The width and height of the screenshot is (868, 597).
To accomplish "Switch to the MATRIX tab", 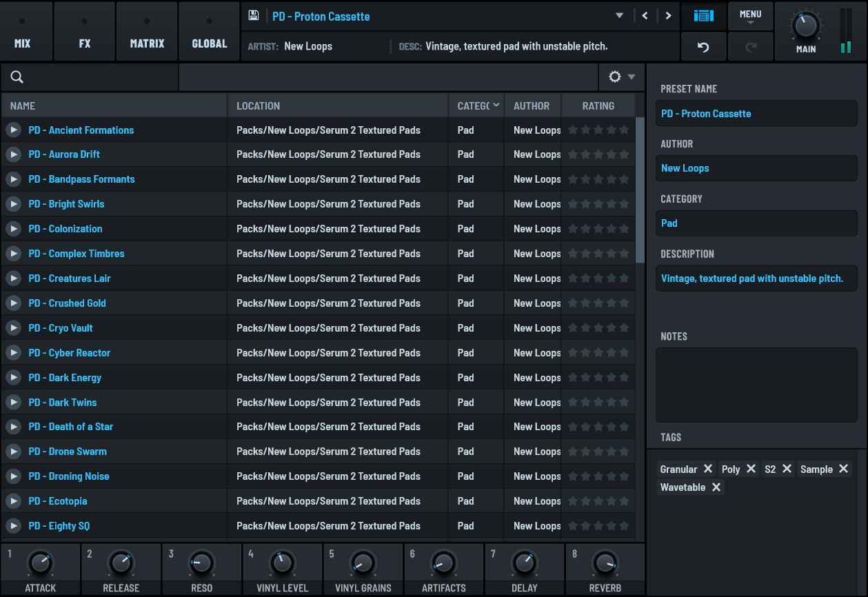I will tap(147, 32).
